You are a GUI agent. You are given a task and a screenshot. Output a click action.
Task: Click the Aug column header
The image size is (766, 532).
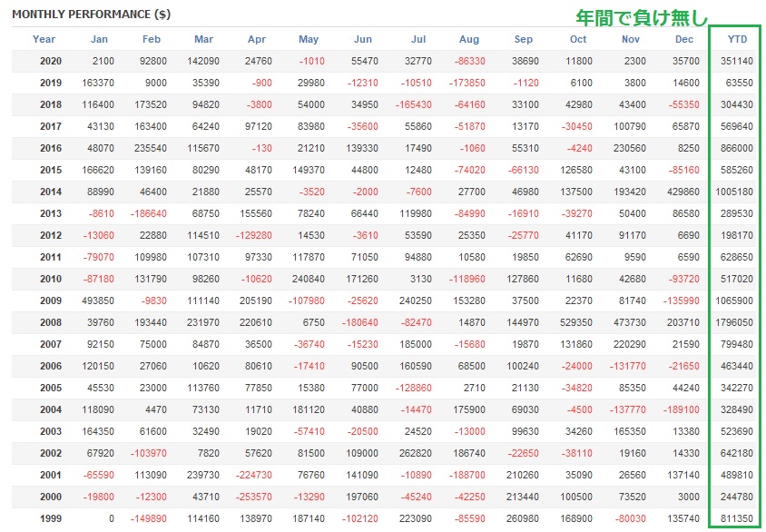[469, 39]
